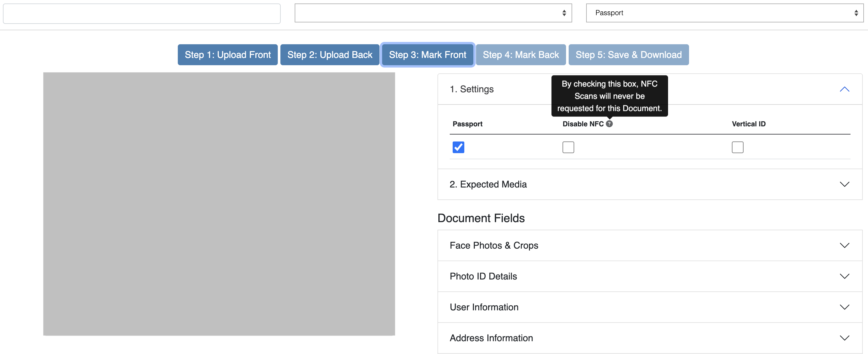Go to Step 1: Upload Front
This screenshot has height=354, width=868.
coord(227,55)
